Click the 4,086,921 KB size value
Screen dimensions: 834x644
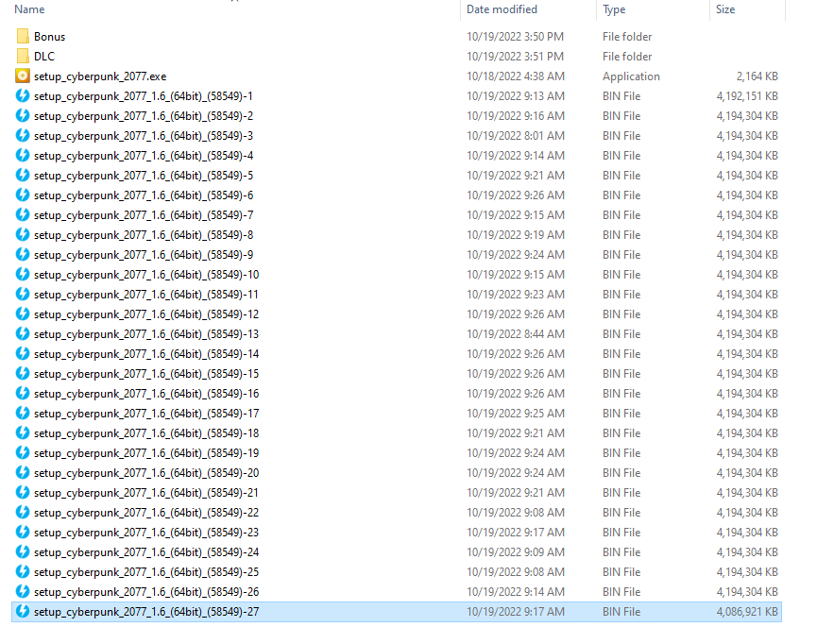point(747,612)
